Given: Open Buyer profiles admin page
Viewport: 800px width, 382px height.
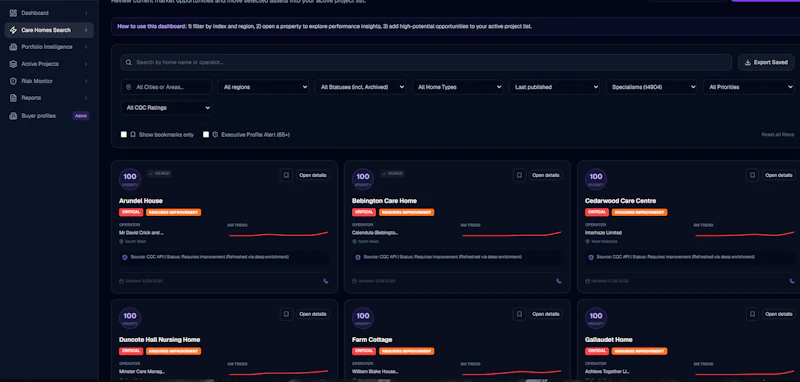Looking at the screenshot, I should click(x=49, y=116).
